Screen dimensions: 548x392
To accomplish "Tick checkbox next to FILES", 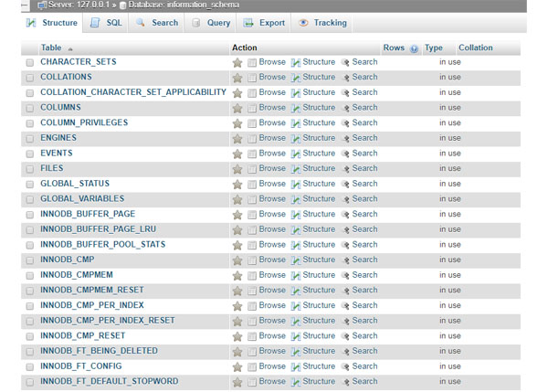I will coord(30,169).
